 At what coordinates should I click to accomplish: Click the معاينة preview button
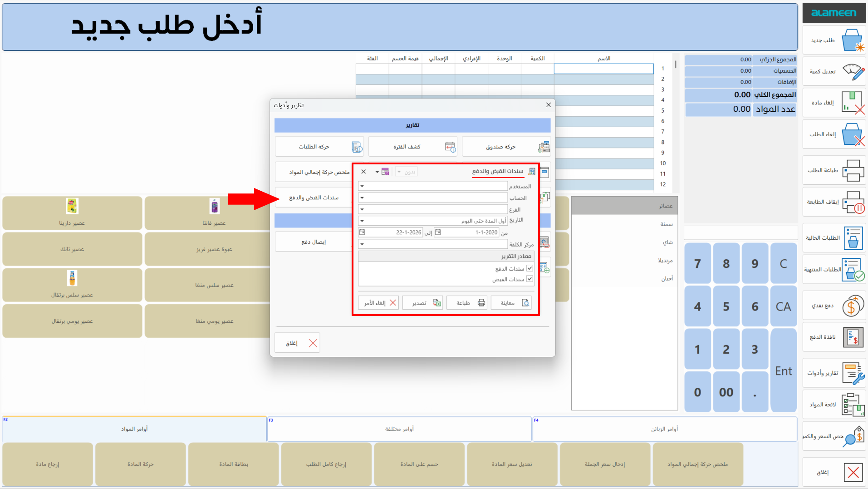pyautogui.click(x=511, y=303)
